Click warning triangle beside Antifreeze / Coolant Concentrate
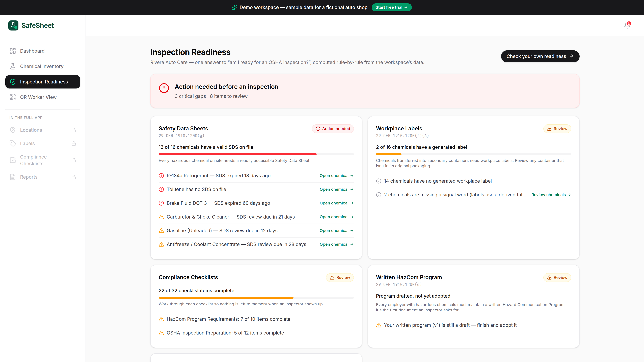 click(x=161, y=244)
